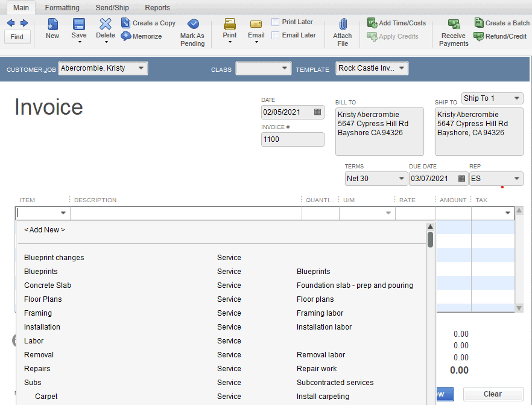Click item list scroll-up arrow
Screen dimensions: 532x405
pos(430,226)
